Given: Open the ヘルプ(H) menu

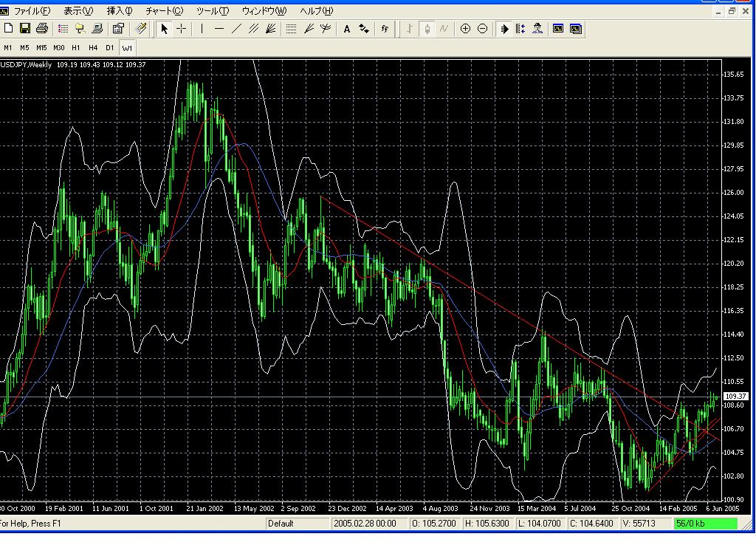Looking at the screenshot, I should tap(316, 10).
